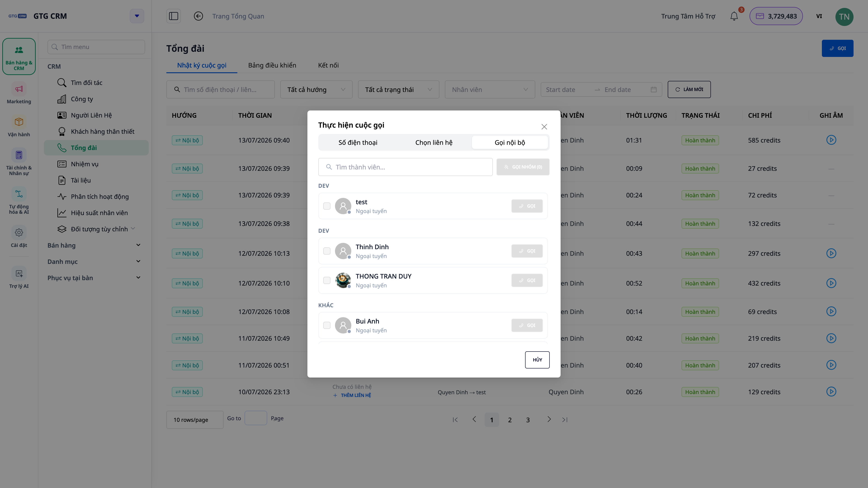
Task: Select the Bui Anh checkbox
Action: (327, 325)
